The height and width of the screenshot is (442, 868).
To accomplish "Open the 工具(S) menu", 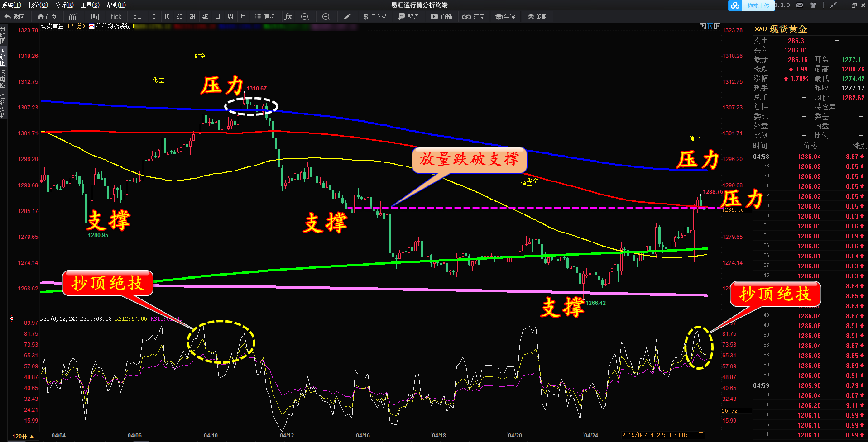I will click(x=90, y=5).
